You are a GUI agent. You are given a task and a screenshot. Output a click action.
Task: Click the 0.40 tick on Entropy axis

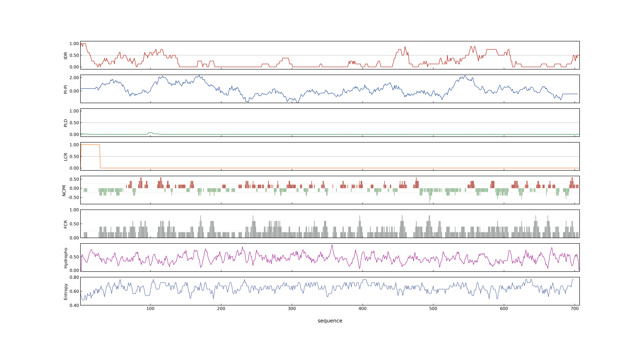coord(74,305)
